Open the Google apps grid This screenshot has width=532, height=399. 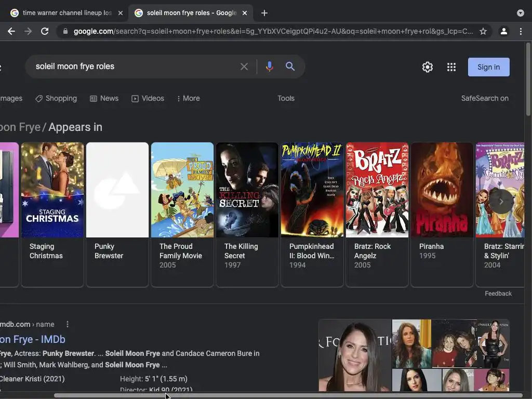click(451, 67)
